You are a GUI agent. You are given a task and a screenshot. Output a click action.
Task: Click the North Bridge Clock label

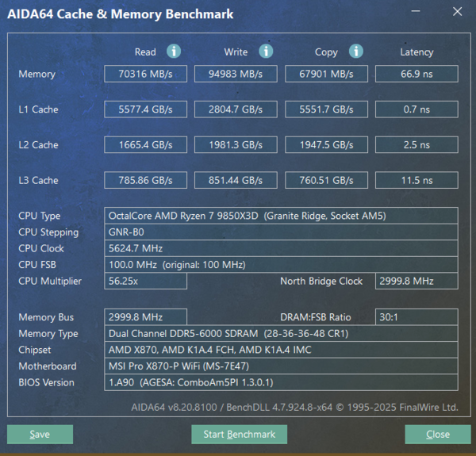click(321, 282)
